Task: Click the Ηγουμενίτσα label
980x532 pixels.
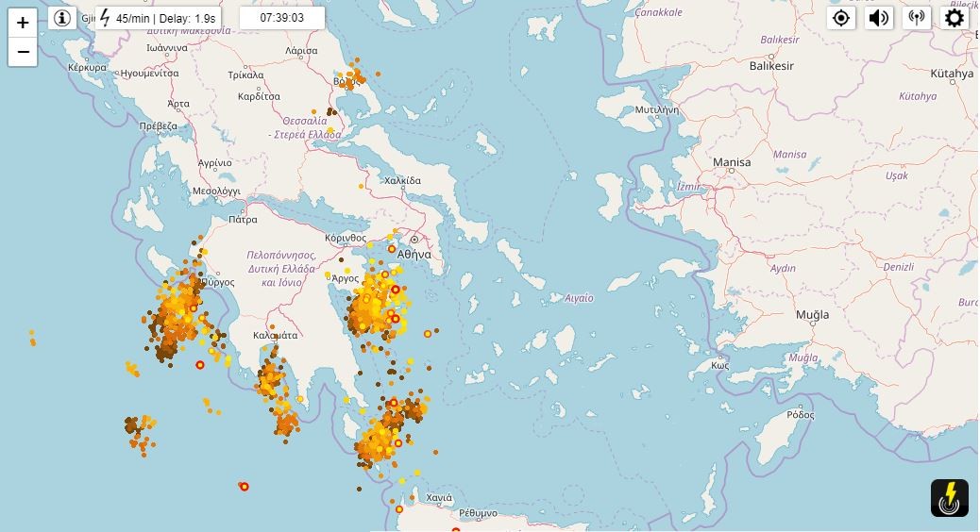Action: tap(149, 73)
